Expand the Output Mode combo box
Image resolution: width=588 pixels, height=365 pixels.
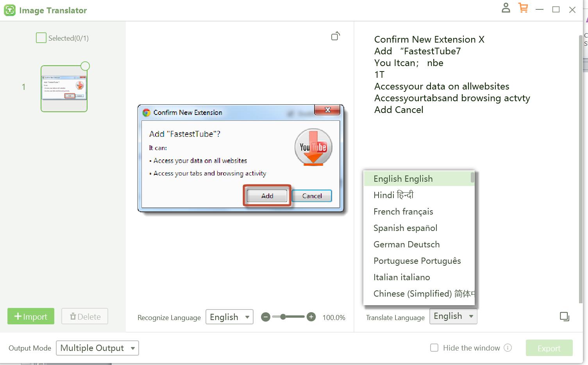click(x=97, y=348)
